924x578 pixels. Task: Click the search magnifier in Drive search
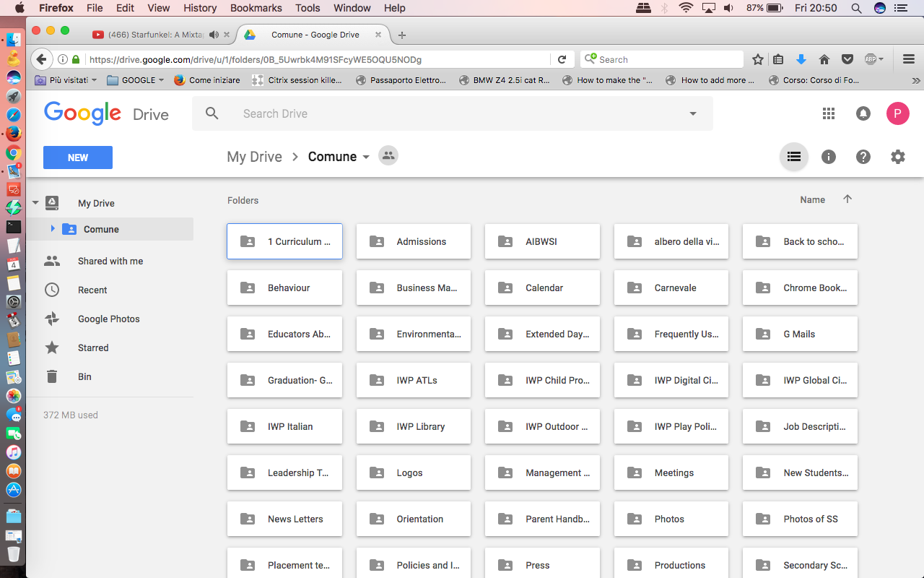pyautogui.click(x=212, y=113)
